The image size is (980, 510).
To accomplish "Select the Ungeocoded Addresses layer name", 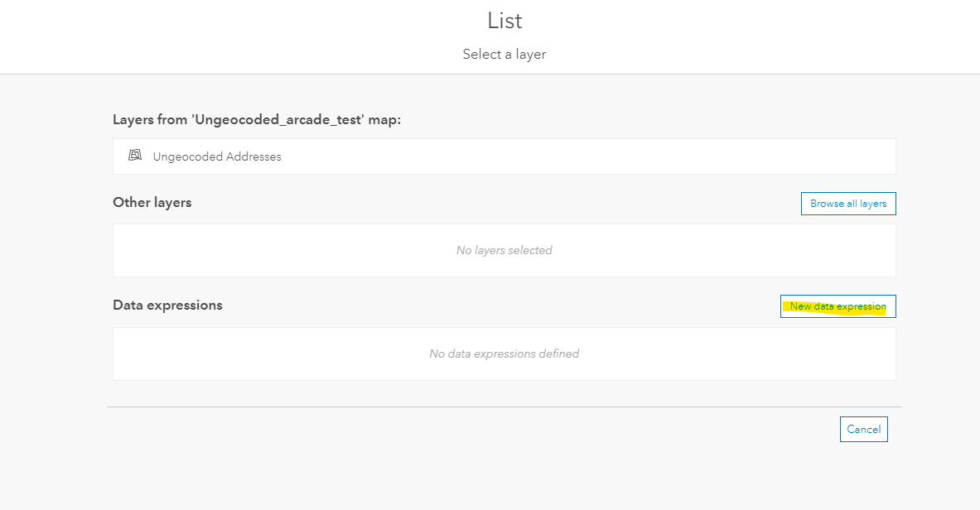I will (217, 156).
